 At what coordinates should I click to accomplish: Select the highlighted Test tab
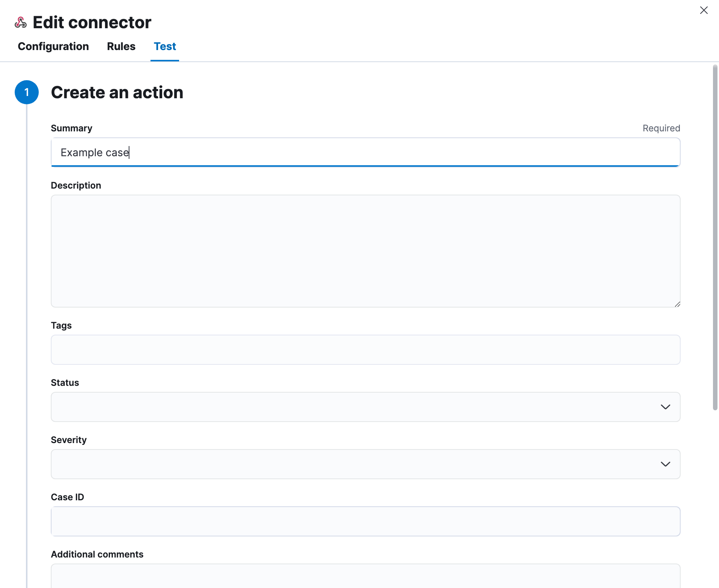pos(165,46)
